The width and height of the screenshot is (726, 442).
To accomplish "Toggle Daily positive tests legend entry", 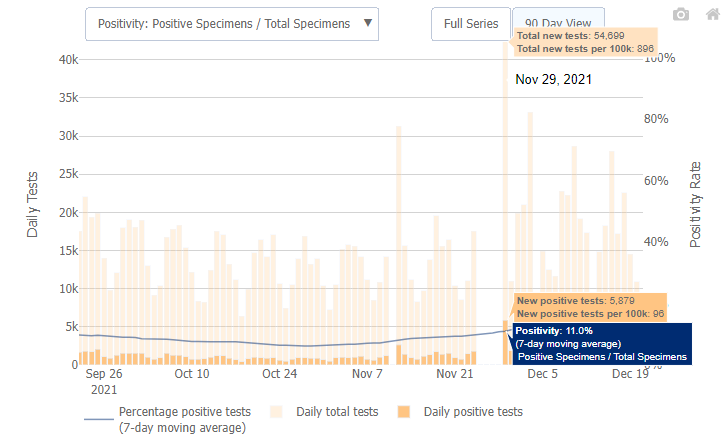I will pyautogui.click(x=472, y=411).
